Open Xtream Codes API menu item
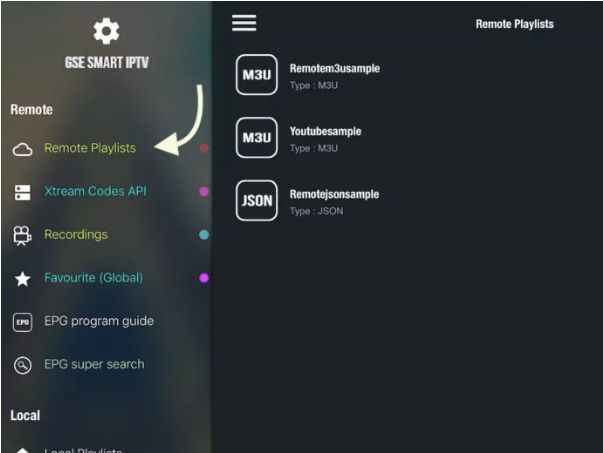Image resolution: width=603 pixels, height=453 pixels. (x=95, y=191)
